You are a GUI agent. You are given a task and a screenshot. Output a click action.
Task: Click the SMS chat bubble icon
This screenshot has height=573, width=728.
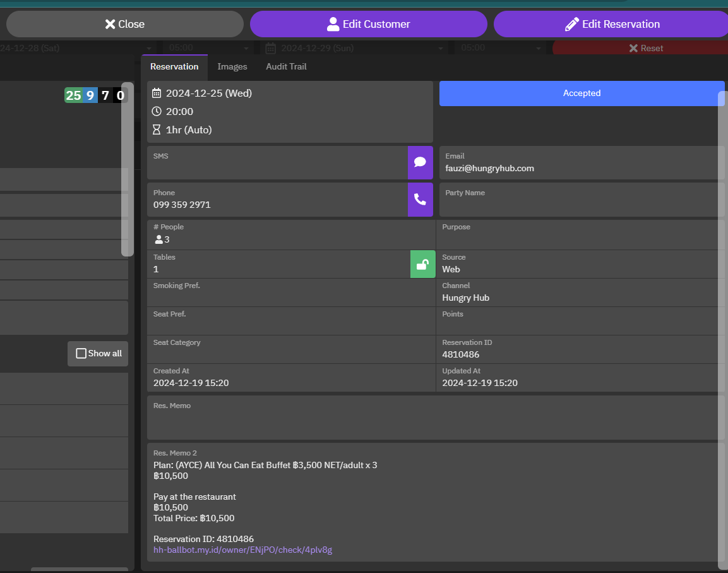(420, 162)
